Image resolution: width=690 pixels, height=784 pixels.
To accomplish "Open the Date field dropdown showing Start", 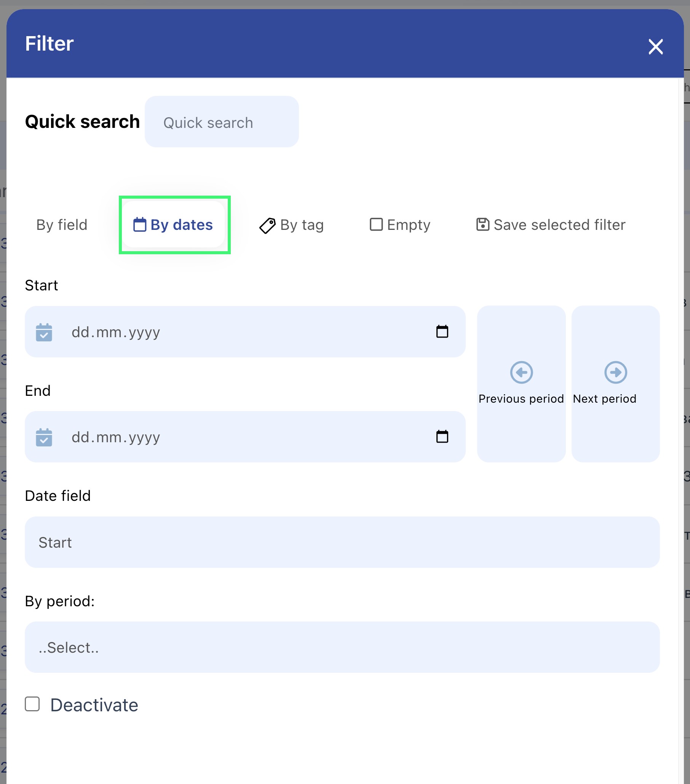I will click(342, 542).
